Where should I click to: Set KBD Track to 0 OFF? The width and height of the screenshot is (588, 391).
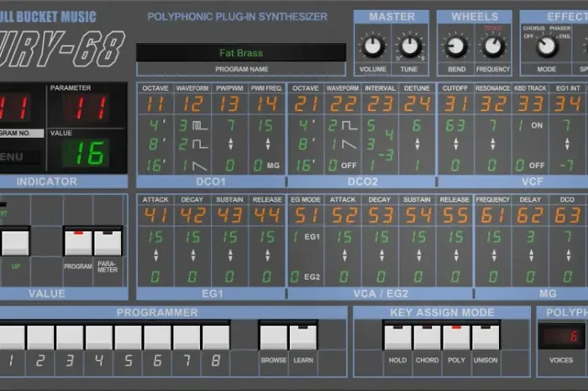pos(530,166)
